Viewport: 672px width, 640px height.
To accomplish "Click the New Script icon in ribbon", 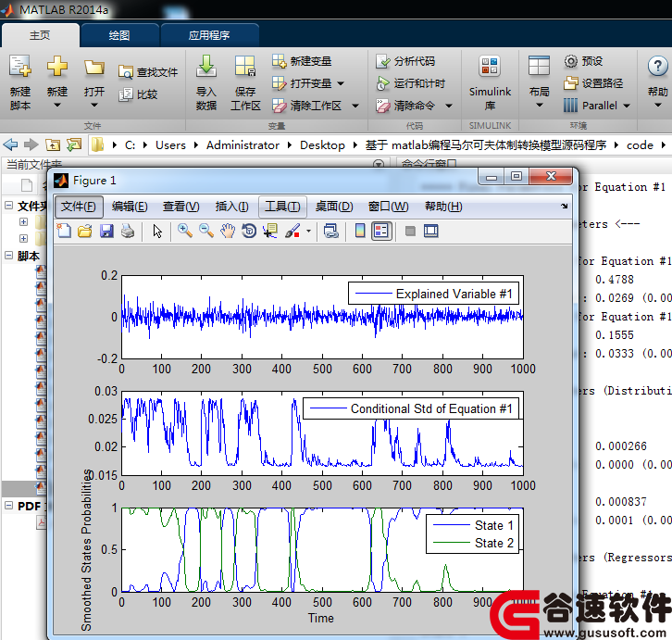I will coord(20,67).
